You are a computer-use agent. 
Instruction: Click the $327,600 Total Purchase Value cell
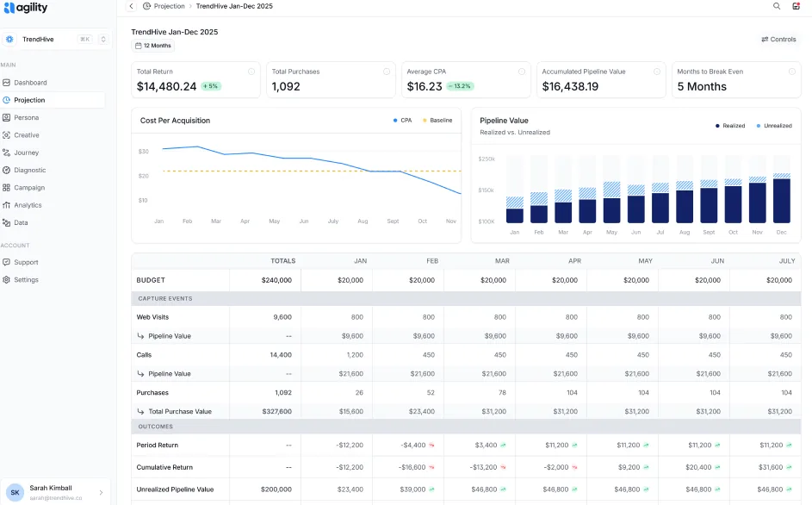click(277, 412)
